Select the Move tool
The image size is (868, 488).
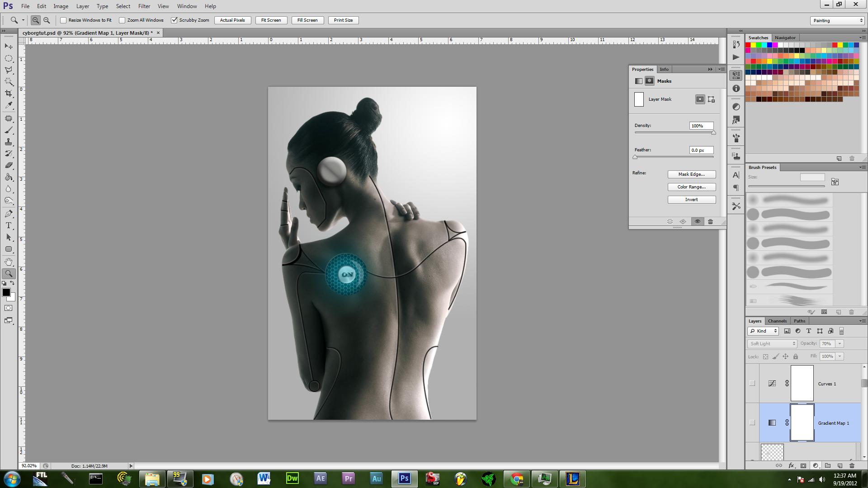[9, 47]
